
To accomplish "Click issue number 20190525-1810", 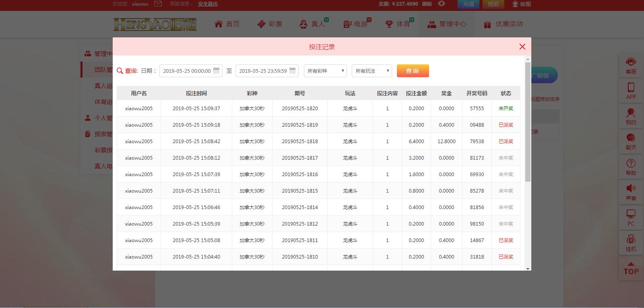I will (300, 257).
